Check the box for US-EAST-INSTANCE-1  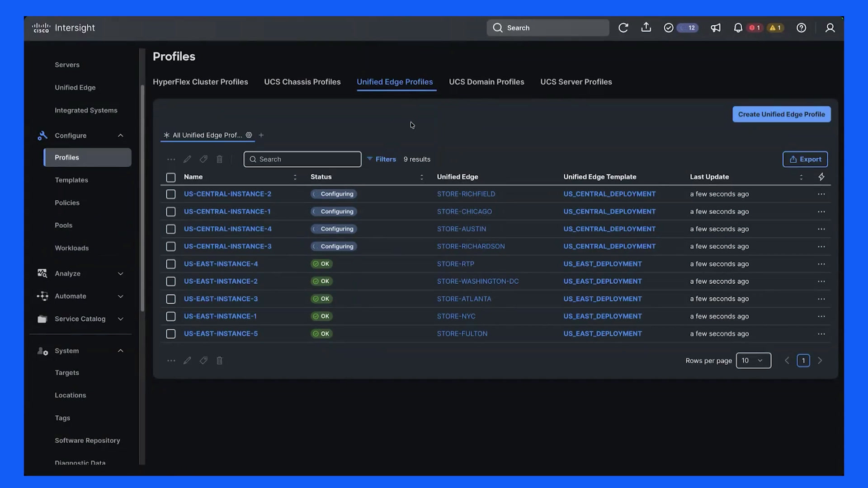point(170,317)
